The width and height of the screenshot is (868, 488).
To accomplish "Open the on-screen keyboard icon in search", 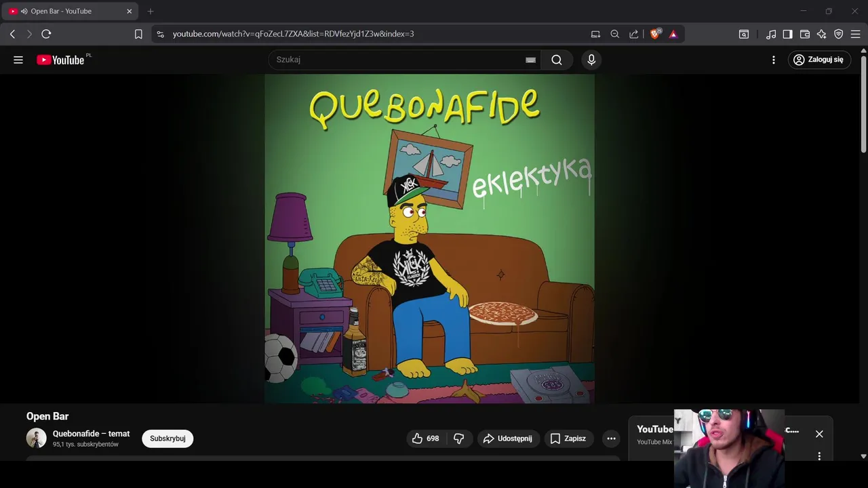I will 530,60.
